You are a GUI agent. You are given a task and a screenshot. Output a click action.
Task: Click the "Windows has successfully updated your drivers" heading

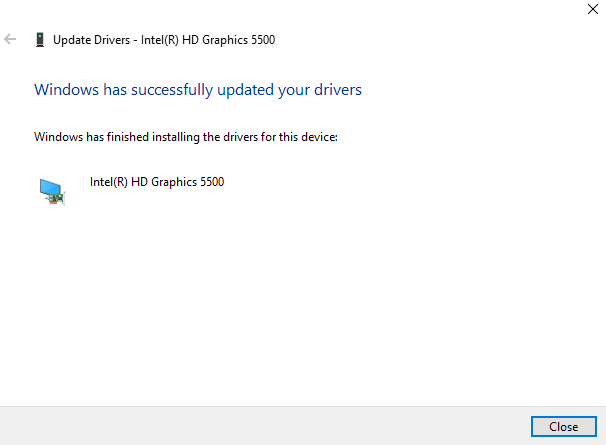tap(198, 89)
